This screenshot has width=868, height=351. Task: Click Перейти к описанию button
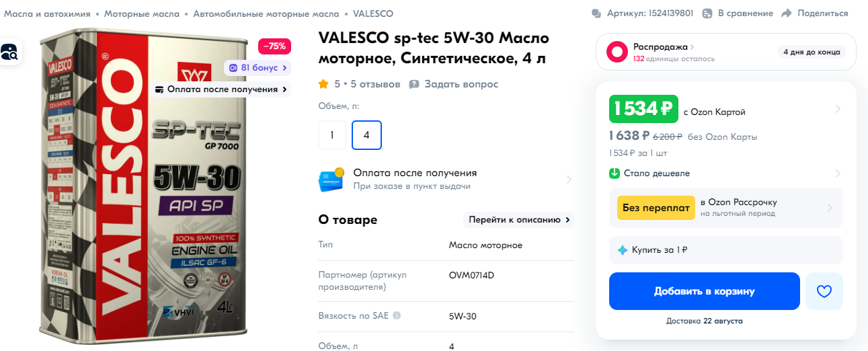[518, 220]
